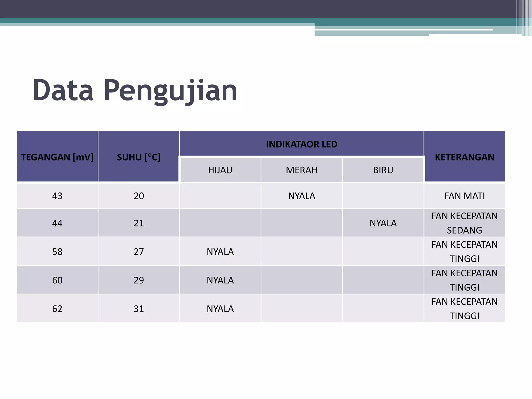Select the voltage cell showing 58
Screen dimensions: 532x399
pyautogui.click(x=57, y=251)
